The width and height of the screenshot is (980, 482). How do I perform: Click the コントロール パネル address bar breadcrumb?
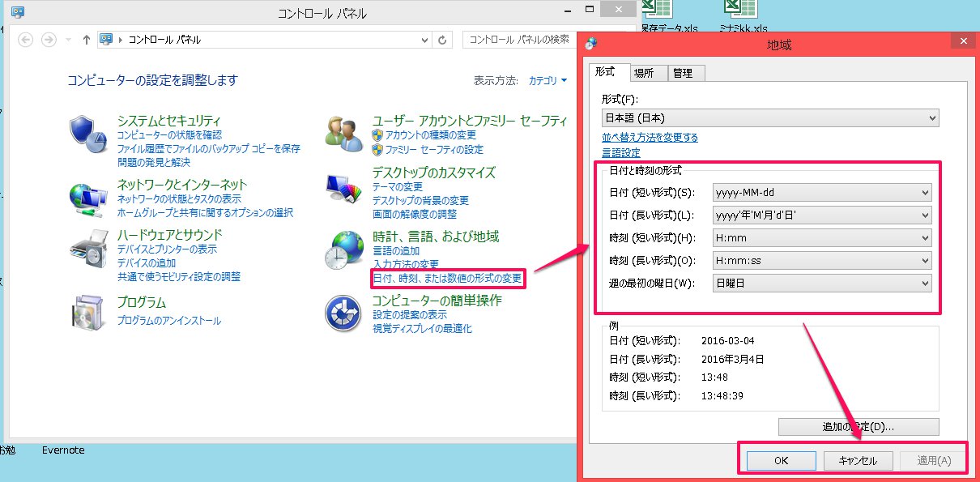click(x=164, y=40)
